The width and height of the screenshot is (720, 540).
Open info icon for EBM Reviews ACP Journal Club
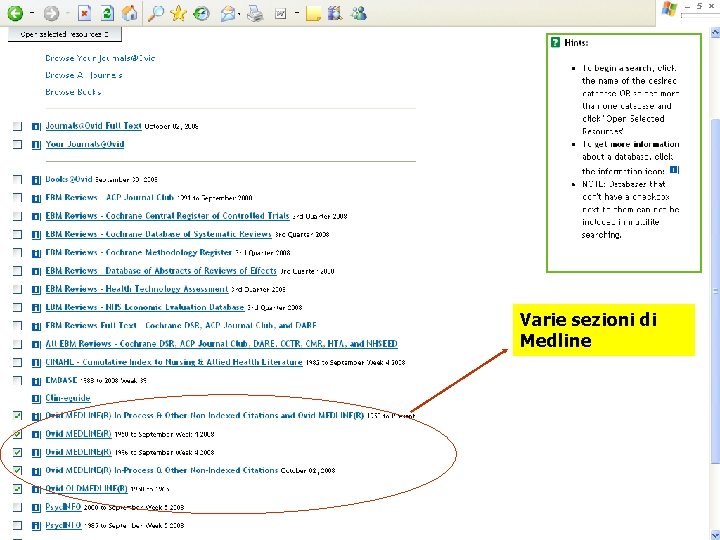pos(36,198)
